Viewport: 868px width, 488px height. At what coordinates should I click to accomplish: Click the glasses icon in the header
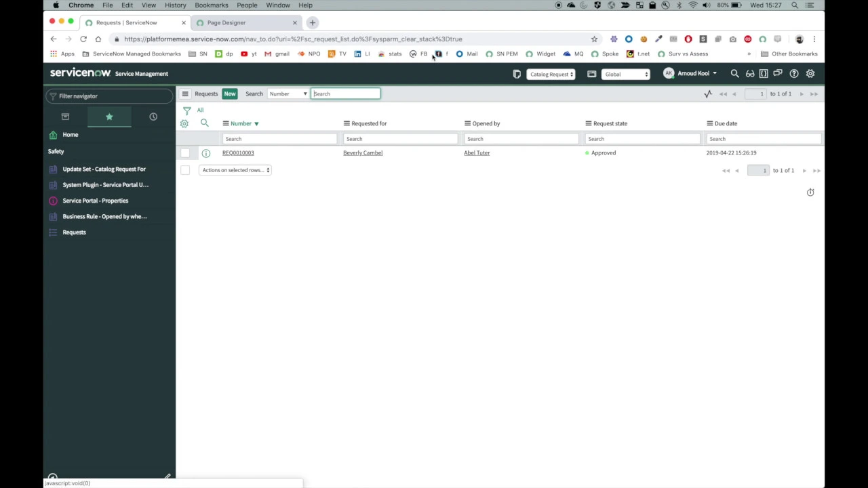[x=750, y=73]
